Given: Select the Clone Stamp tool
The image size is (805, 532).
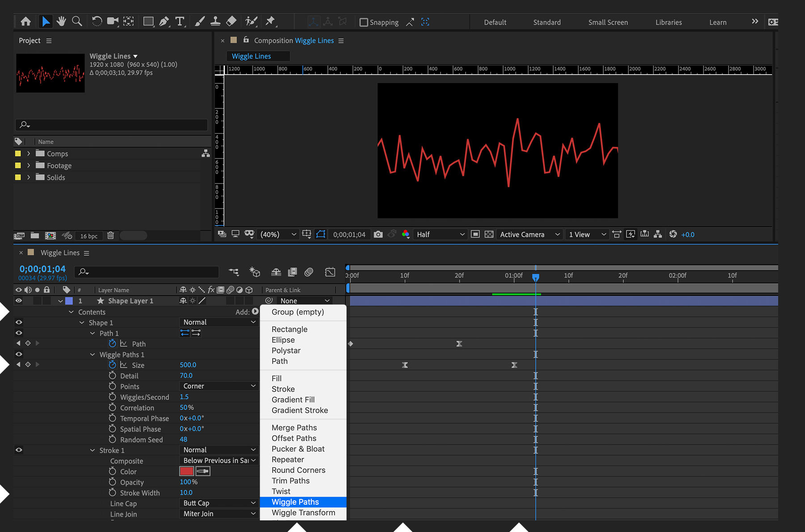Looking at the screenshot, I should [x=216, y=21].
